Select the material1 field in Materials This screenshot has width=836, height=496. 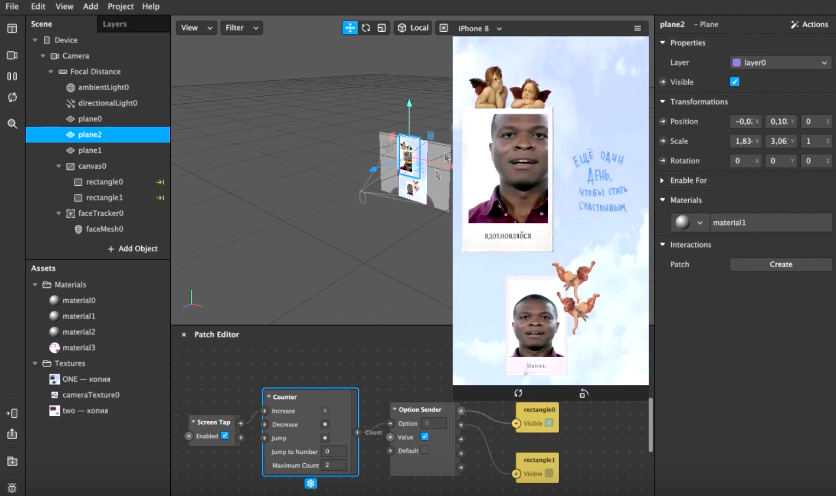[771, 223]
